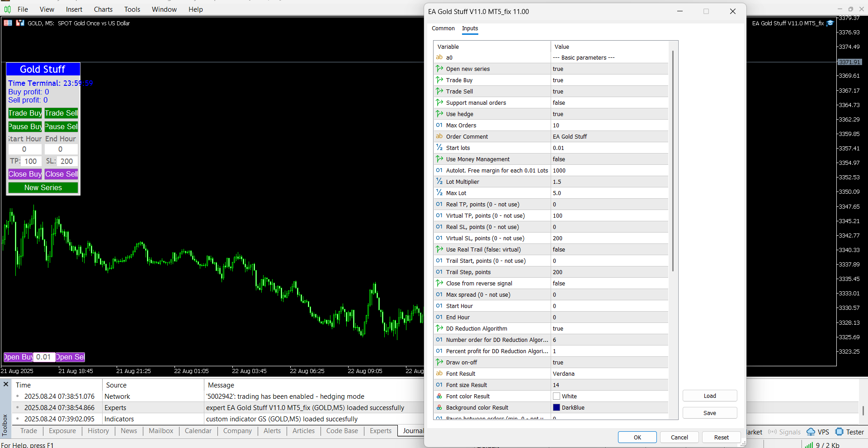Toggle Pause Sell on Gold Stuff panel
Viewport: 868px width, 448px height.
click(61, 126)
